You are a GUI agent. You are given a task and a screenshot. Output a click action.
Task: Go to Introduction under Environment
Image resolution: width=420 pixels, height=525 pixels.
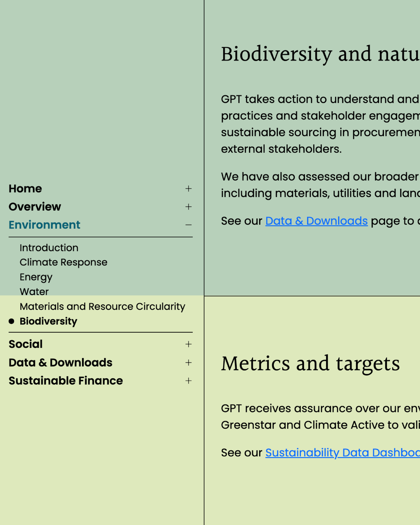(x=49, y=248)
